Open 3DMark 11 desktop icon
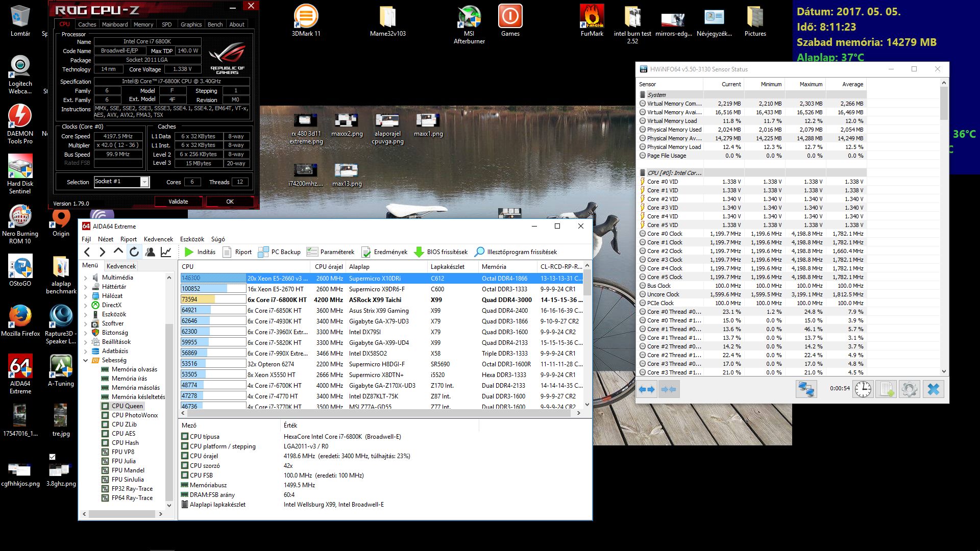 pos(306,20)
